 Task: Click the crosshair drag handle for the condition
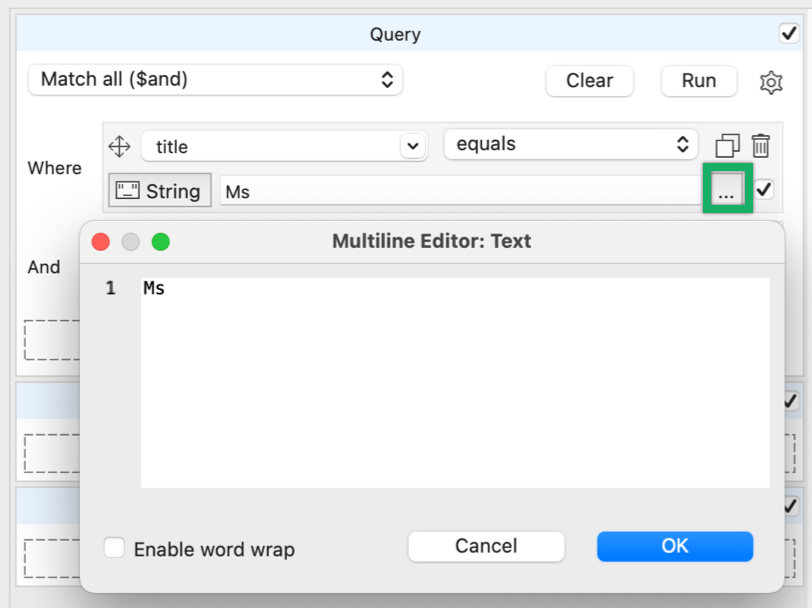click(x=119, y=146)
